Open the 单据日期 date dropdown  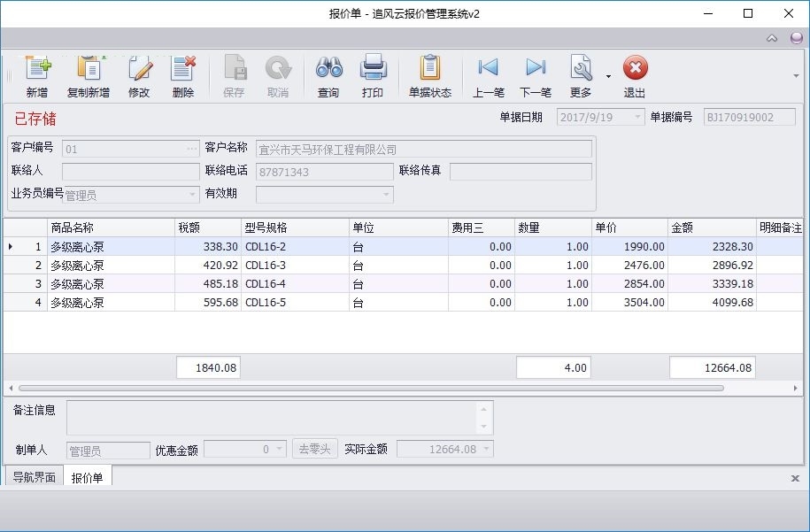[638, 117]
